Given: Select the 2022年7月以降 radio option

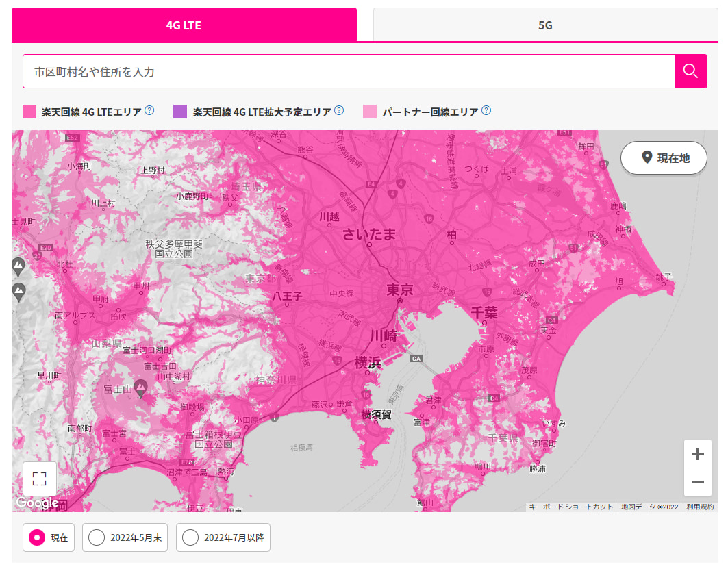Looking at the screenshot, I should pos(223,537).
